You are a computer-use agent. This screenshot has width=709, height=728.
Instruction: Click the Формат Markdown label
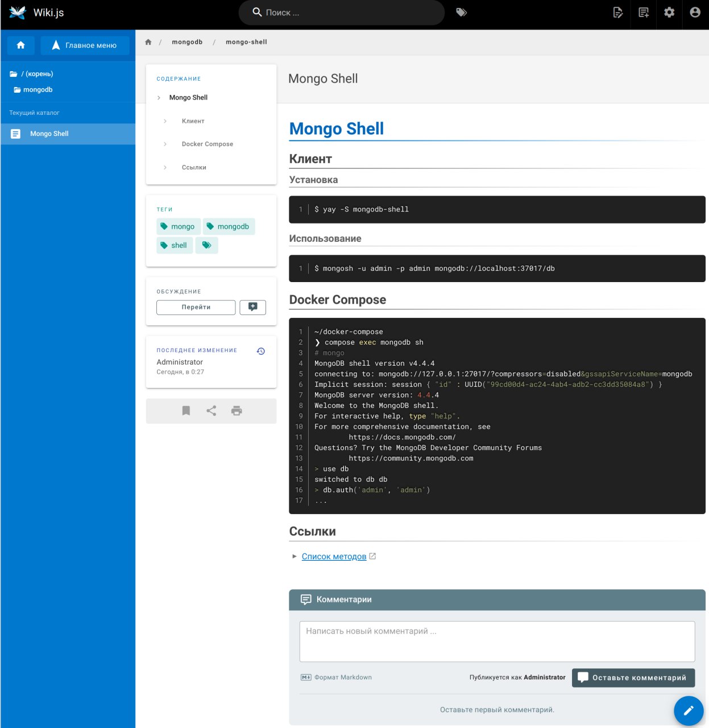click(343, 677)
